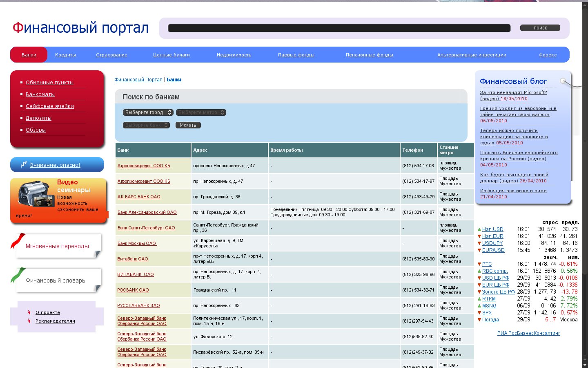The height and width of the screenshot is (368, 588).
Task: Open the Альтернативные инвестиции tab
Action: tap(472, 55)
